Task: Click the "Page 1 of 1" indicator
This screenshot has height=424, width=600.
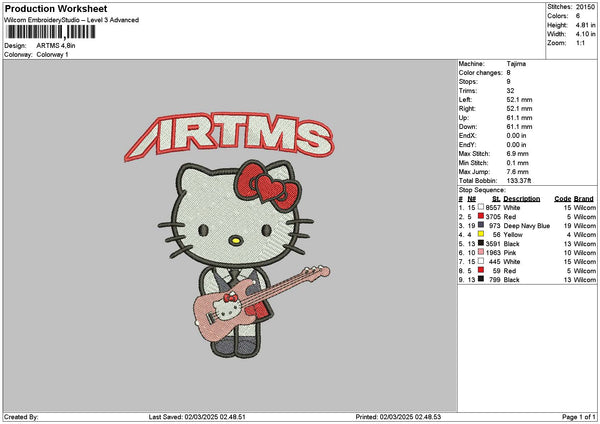Action: [x=579, y=417]
